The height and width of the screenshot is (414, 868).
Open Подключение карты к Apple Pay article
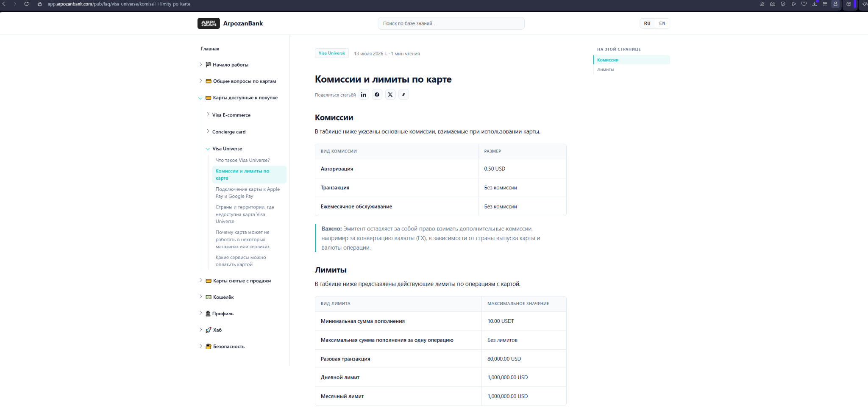point(248,193)
